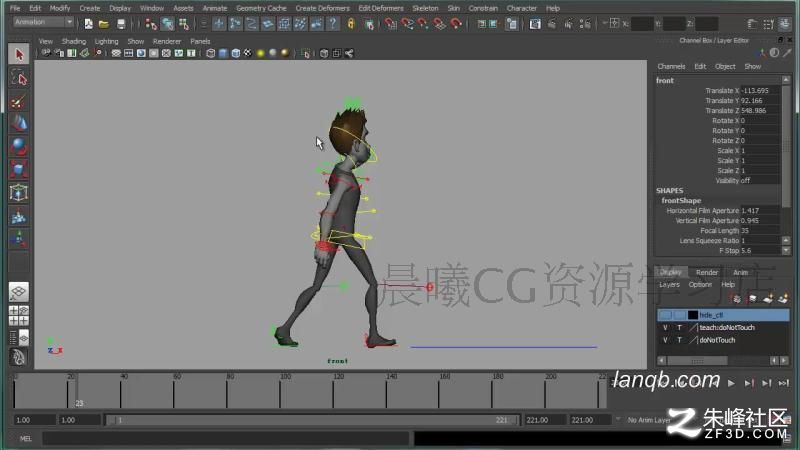Activate the Lasso select tool

[x=19, y=78]
